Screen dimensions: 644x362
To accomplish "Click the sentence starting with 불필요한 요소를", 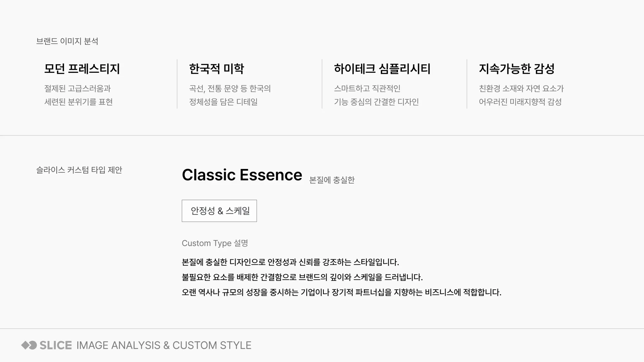I will tap(302, 277).
